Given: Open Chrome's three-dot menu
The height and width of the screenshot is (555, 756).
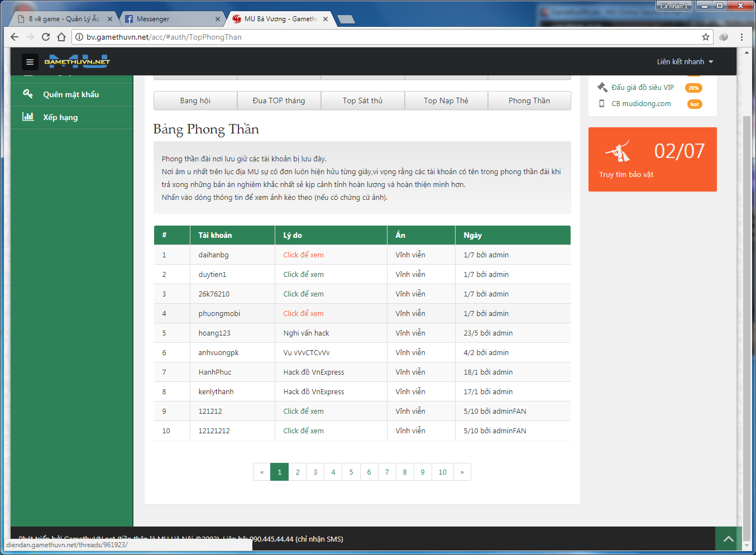Looking at the screenshot, I should [x=741, y=37].
